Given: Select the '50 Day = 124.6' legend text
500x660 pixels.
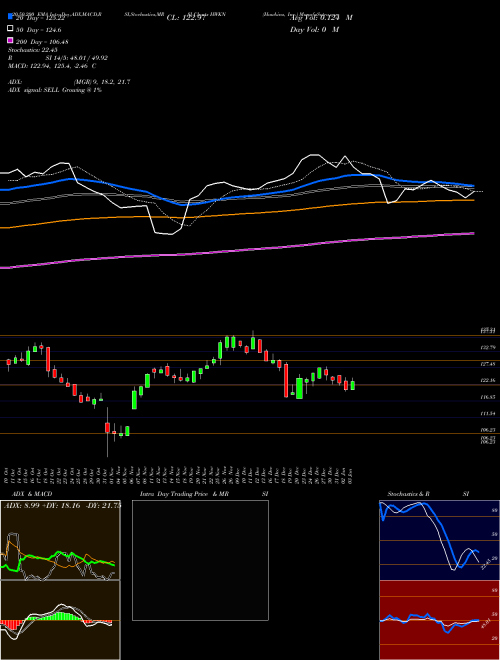Looking at the screenshot, I should click(x=38, y=30).
